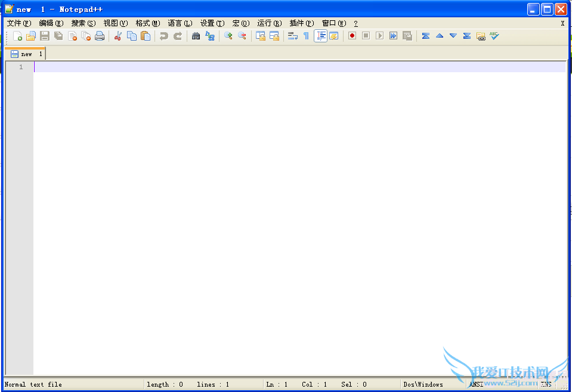Screen dimensions: 572x392
Task: Cut text using the scissors icon
Action: pos(118,36)
